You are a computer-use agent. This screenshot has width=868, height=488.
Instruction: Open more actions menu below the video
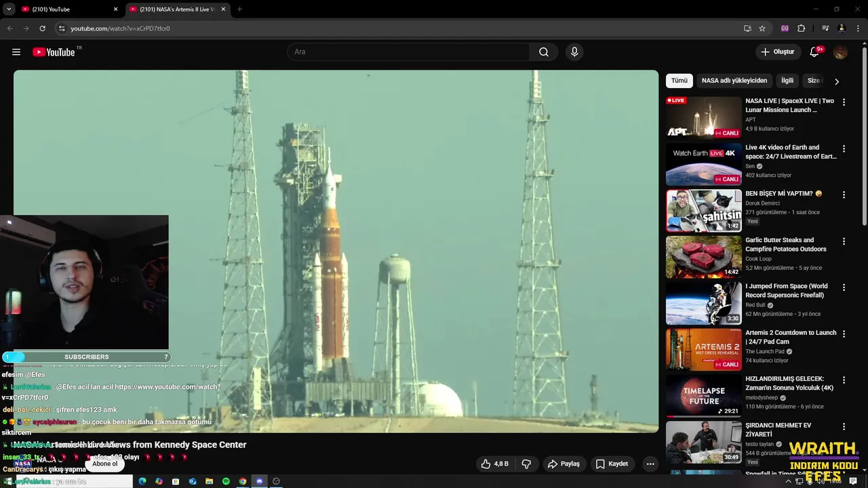coord(650,464)
